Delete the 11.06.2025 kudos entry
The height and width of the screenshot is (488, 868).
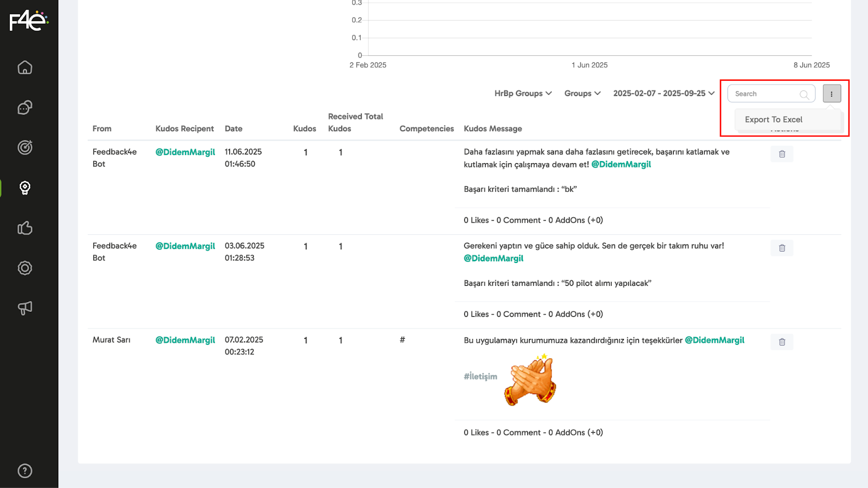(x=782, y=154)
